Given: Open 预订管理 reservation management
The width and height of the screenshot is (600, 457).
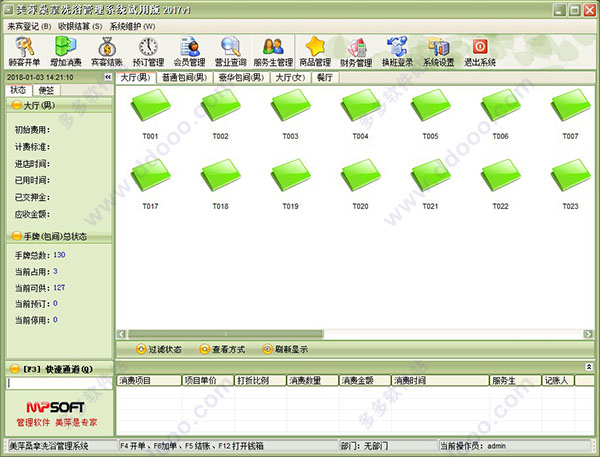Looking at the screenshot, I should click(x=148, y=52).
